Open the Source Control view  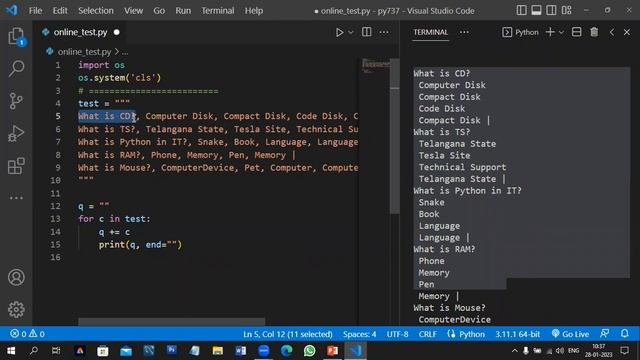point(16,101)
